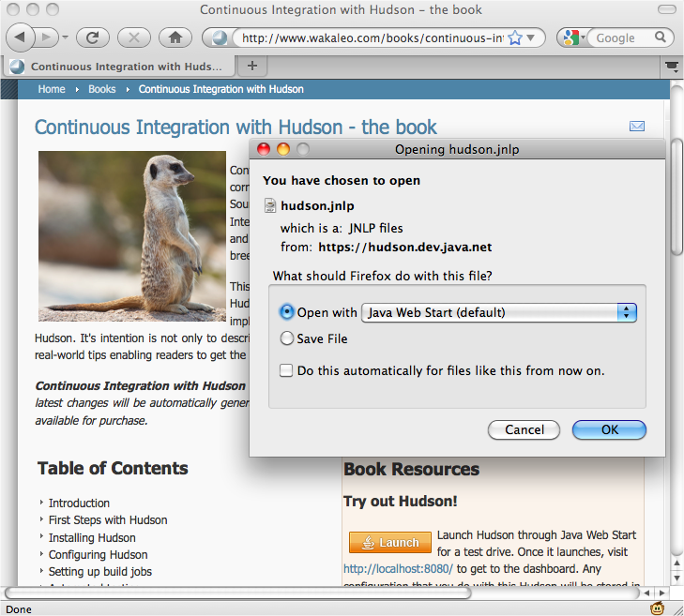Open Configuring Hudson contents link
The image size is (684, 616).
(99, 554)
